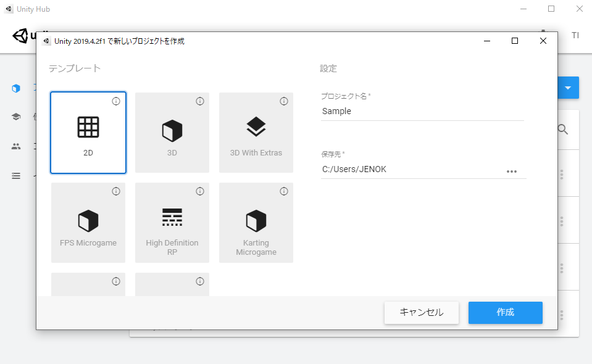Open Learn graduation cap icon in Unity Hub
This screenshot has width=592, height=364.
pyautogui.click(x=16, y=117)
